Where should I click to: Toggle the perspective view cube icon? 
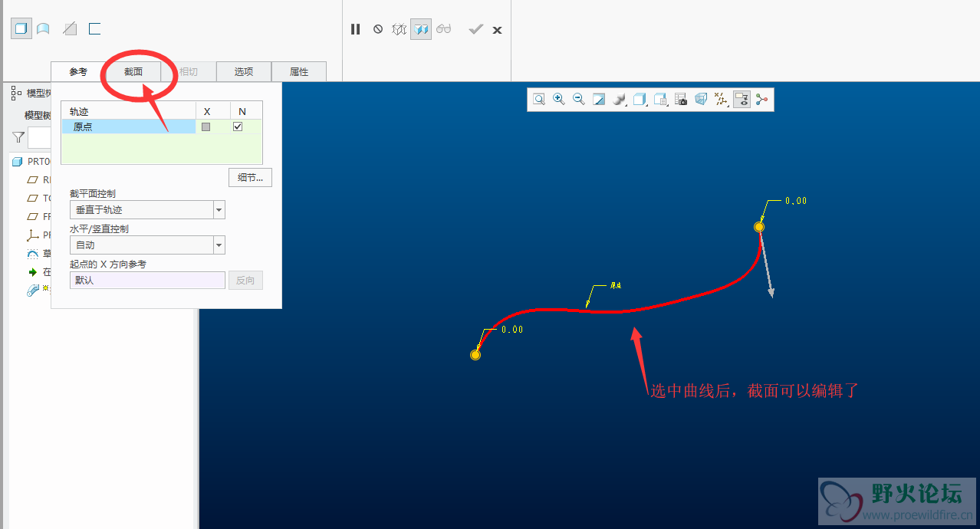(701, 99)
